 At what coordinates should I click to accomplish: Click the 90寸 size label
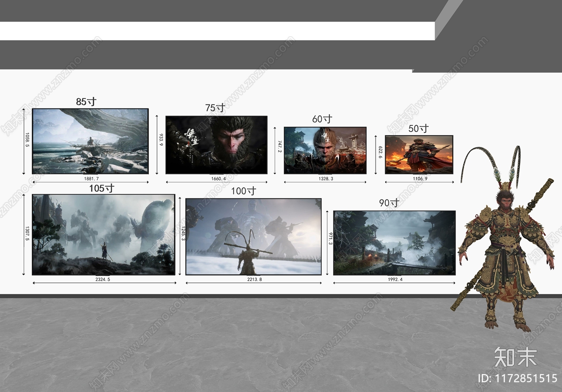[389, 203]
